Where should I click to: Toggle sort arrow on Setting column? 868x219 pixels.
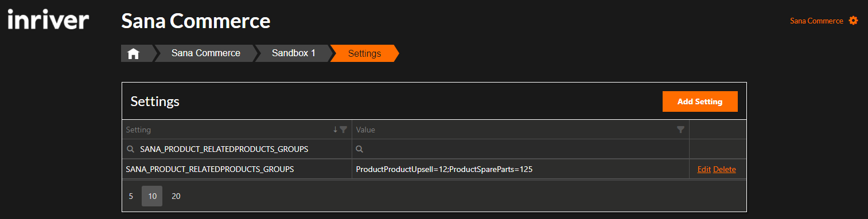point(336,130)
